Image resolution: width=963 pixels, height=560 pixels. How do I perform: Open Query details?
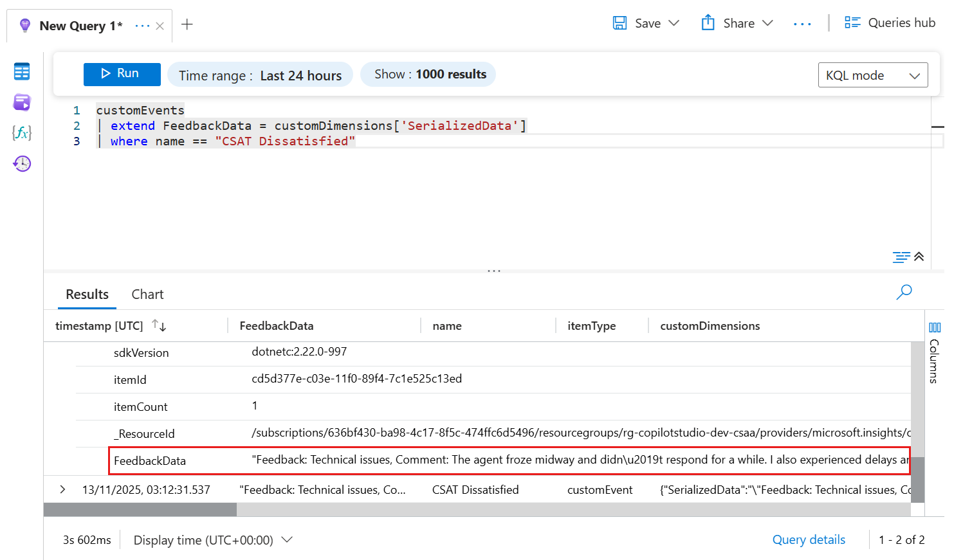pyautogui.click(x=809, y=539)
